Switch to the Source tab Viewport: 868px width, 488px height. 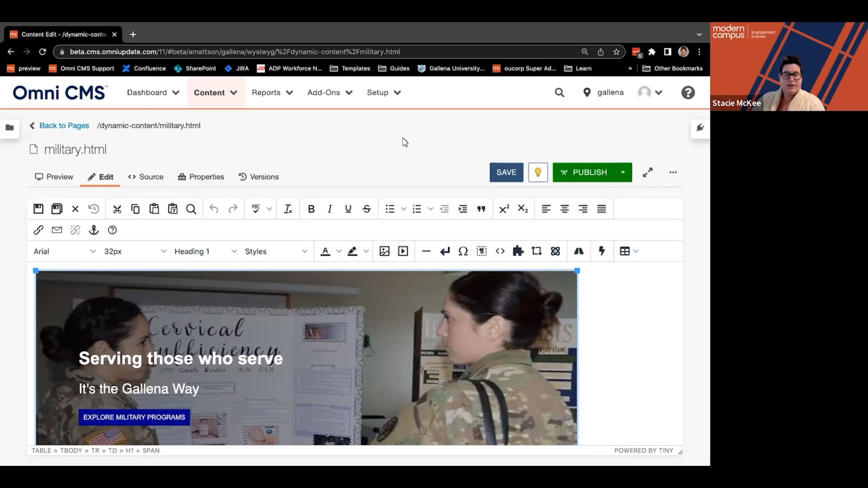[146, 176]
